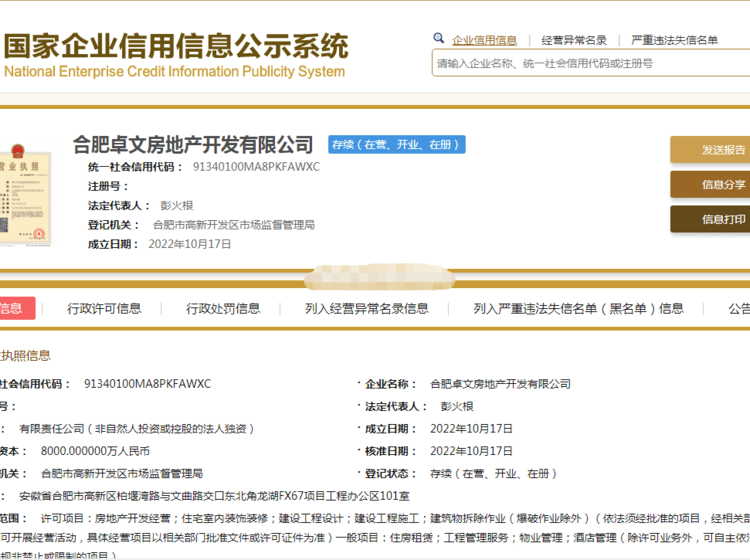Click the partially visible 公告 tab
The width and height of the screenshot is (750, 560).
739,308
